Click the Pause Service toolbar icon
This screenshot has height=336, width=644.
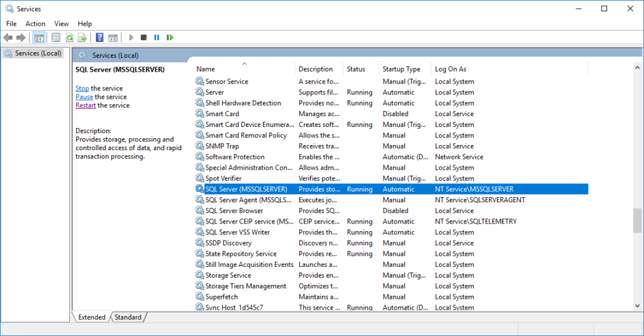pyautogui.click(x=157, y=38)
